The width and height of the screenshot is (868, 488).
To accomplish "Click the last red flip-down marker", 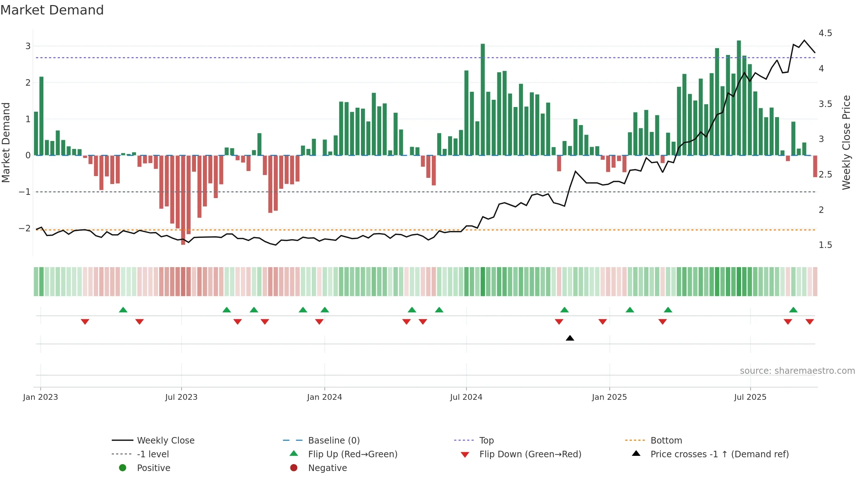I will point(810,322).
